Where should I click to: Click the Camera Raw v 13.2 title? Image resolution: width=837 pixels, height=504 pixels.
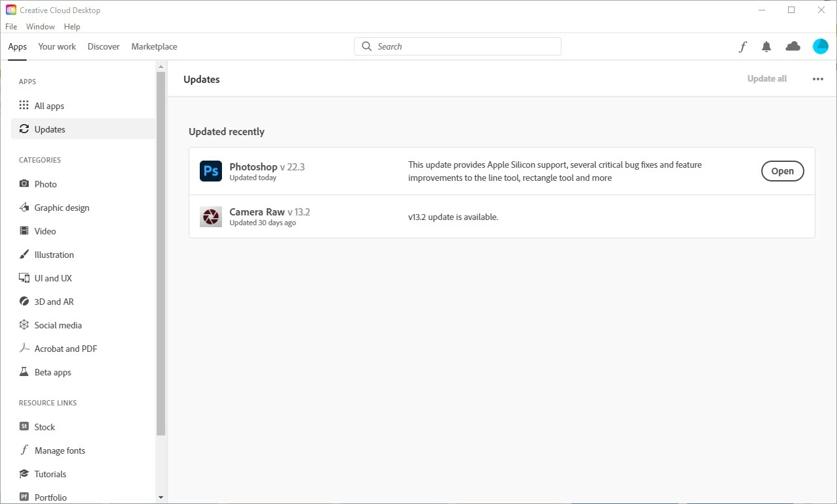pyautogui.click(x=270, y=212)
